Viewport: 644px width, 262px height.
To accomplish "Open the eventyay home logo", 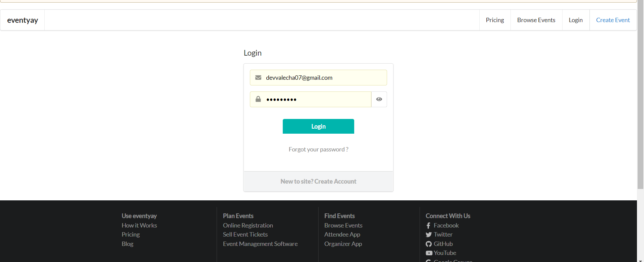I will (22, 20).
